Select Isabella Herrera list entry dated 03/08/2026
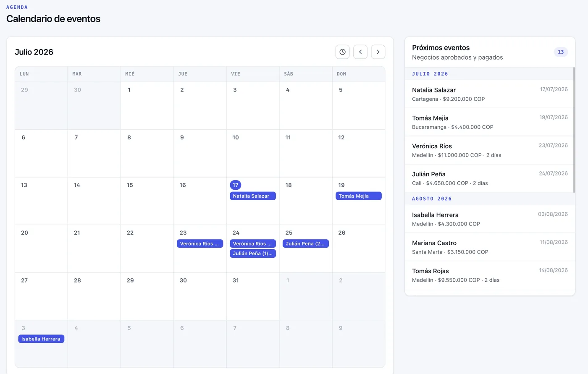 coord(489,219)
